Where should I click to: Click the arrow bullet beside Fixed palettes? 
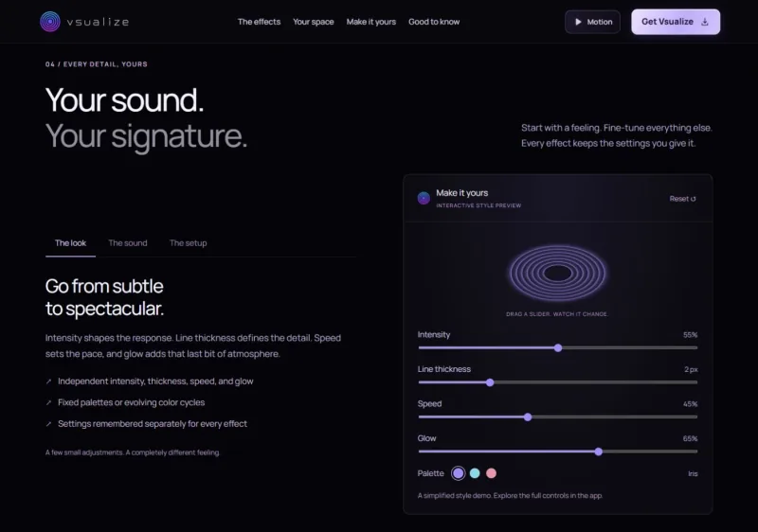click(49, 402)
